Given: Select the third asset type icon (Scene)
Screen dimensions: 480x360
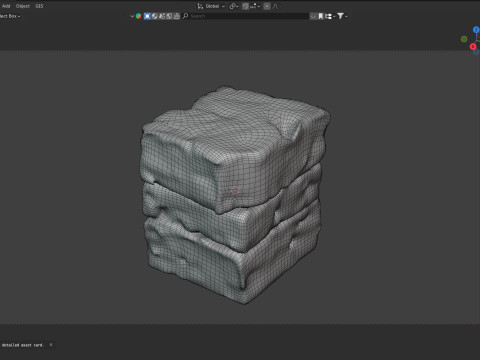Looking at the screenshot, I should pos(162,16).
